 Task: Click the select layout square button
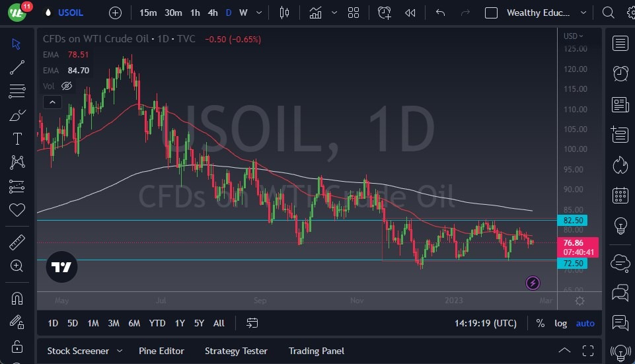tap(491, 13)
